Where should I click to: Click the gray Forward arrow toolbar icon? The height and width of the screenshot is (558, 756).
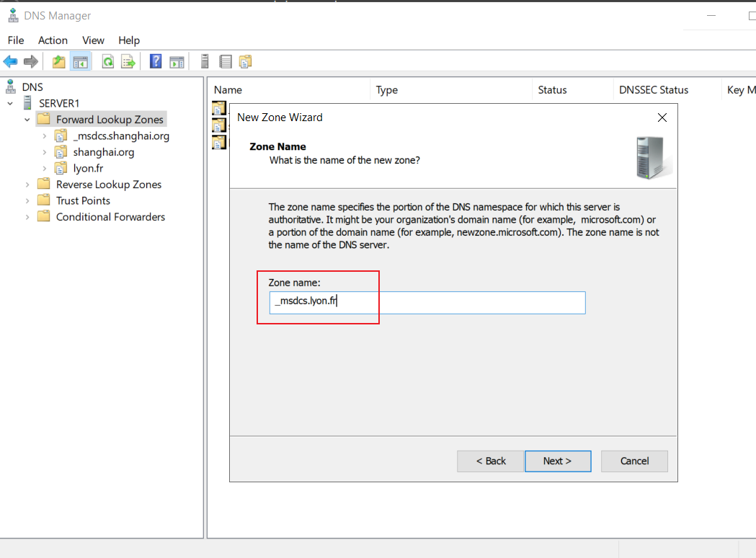(x=31, y=61)
